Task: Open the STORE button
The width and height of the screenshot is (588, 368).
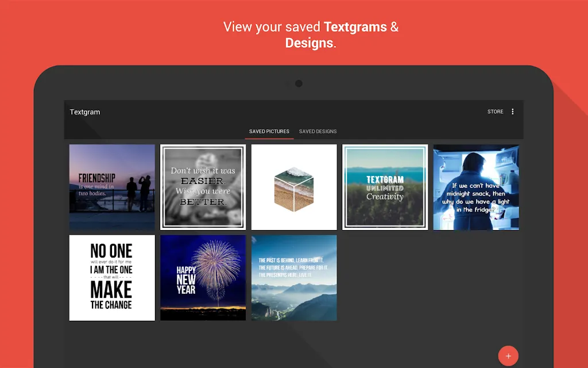Action: (495, 112)
